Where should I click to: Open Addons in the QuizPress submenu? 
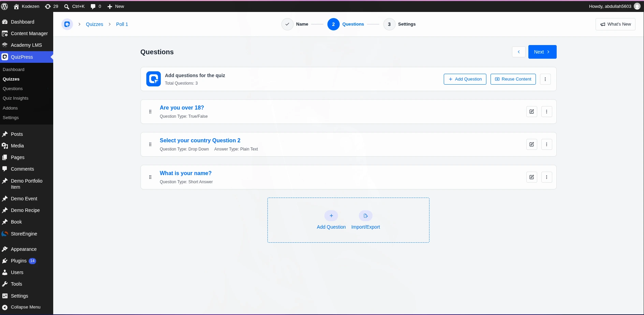(10, 108)
